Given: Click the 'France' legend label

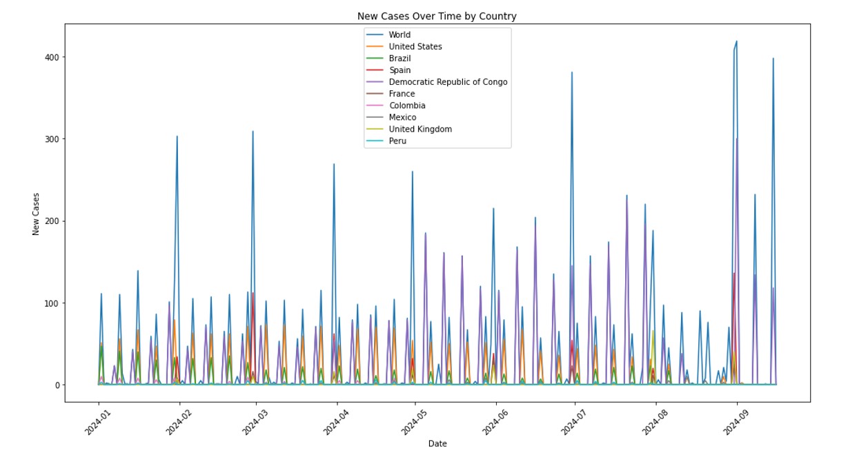Looking at the screenshot, I should [402, 94].
